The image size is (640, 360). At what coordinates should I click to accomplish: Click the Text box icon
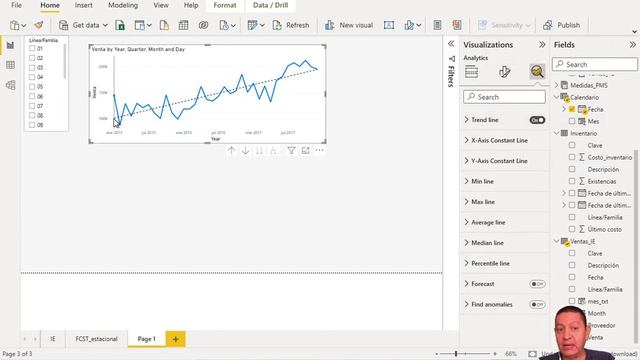pyautogui.click(x=389, y=25)
